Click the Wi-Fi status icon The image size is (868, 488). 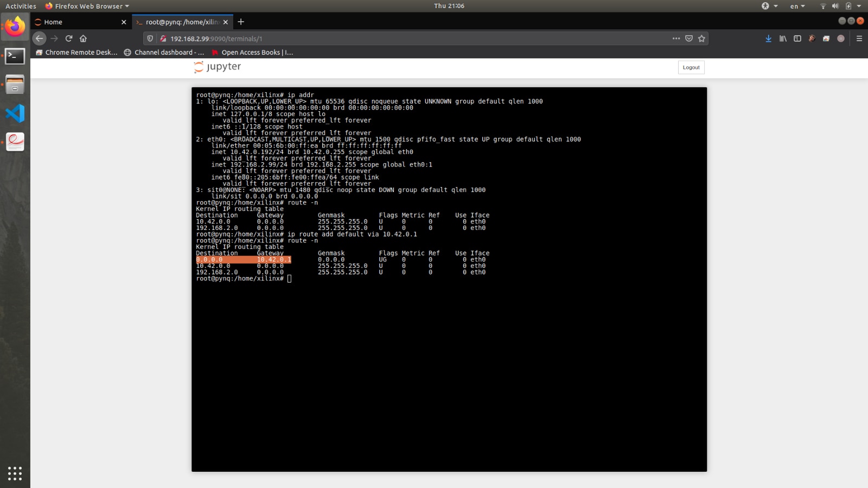[823, 6]
